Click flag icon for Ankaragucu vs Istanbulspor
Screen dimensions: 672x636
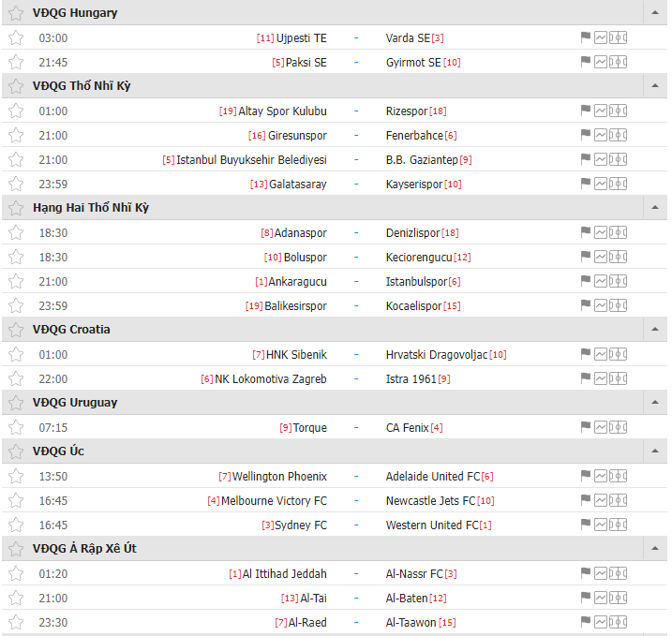(x=585, y=281)
